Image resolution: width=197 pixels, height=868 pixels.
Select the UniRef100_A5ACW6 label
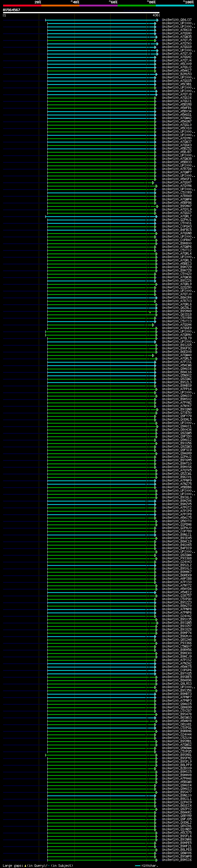click(177, 365)
